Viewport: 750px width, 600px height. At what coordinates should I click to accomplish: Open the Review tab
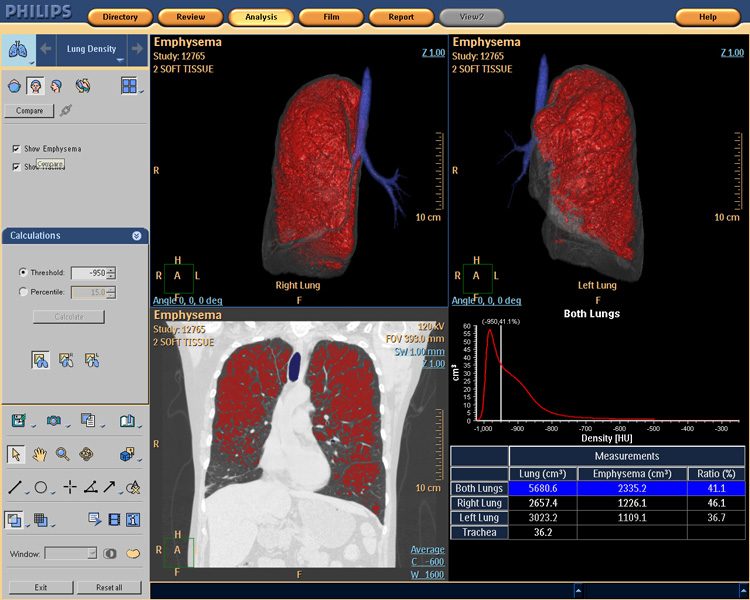tap(190, 17)
